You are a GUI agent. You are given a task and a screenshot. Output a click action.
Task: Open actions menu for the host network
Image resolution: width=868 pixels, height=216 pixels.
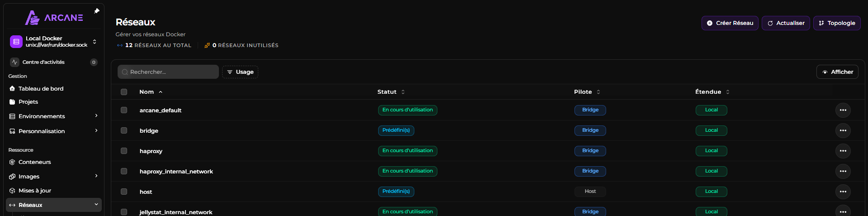(843, 192)
